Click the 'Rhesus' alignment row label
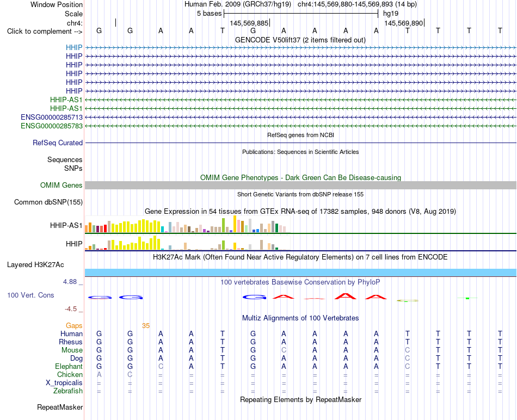 [71, 342]
